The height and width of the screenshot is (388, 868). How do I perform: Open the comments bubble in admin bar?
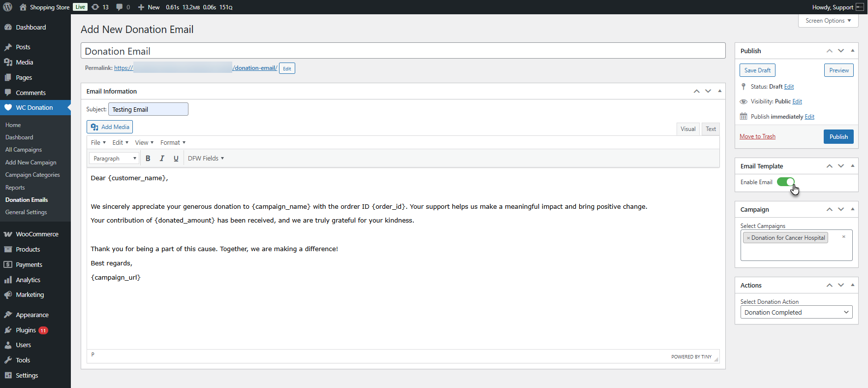click(123, 7)
